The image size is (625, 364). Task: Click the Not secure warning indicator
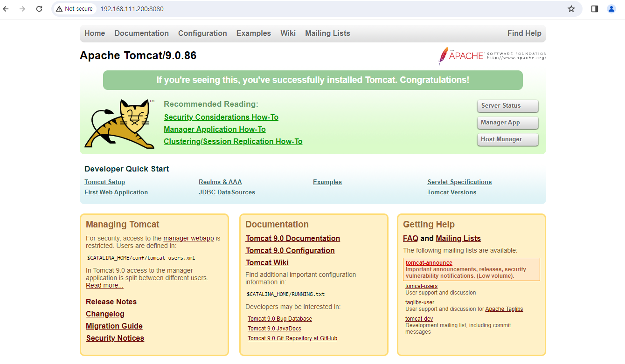[74, 9]
